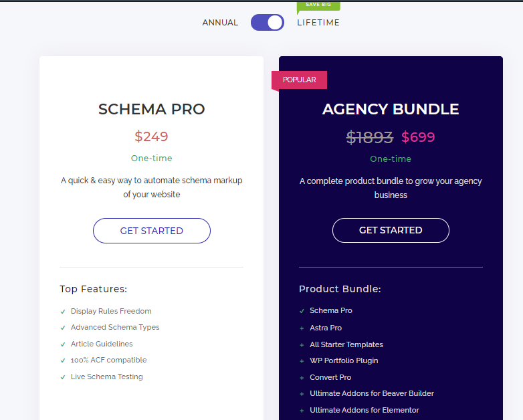Expand the WP Portfolio Plugin plus icon

(302, 361)
